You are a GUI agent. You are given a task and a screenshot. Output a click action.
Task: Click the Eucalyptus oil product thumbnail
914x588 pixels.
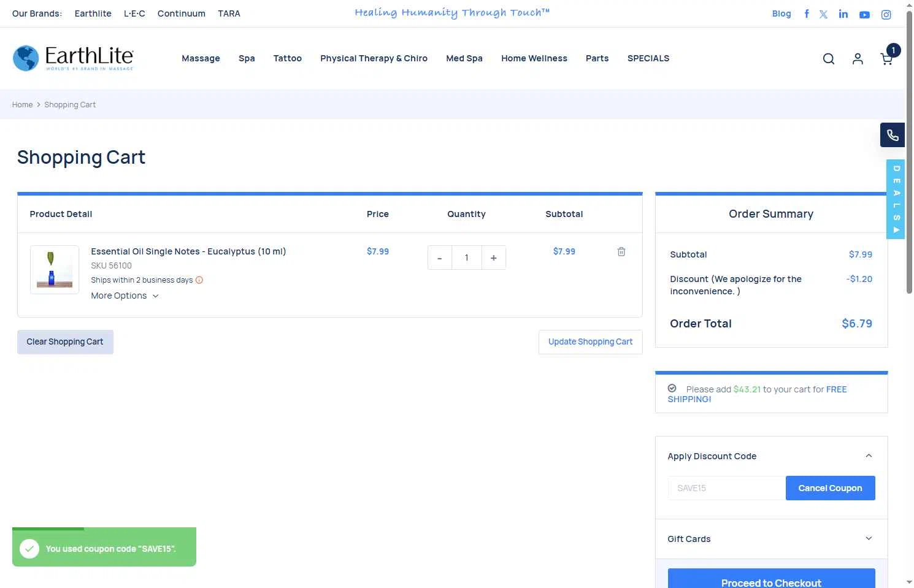55,270
